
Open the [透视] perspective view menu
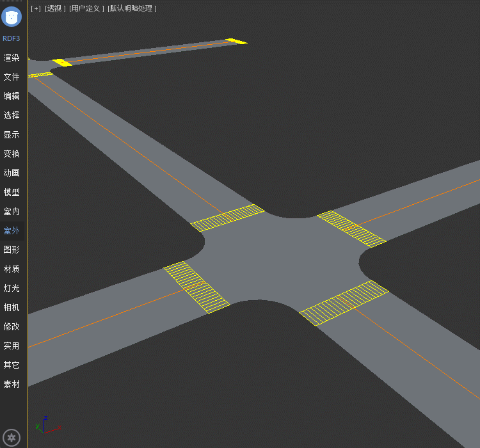tap(55, 8)
